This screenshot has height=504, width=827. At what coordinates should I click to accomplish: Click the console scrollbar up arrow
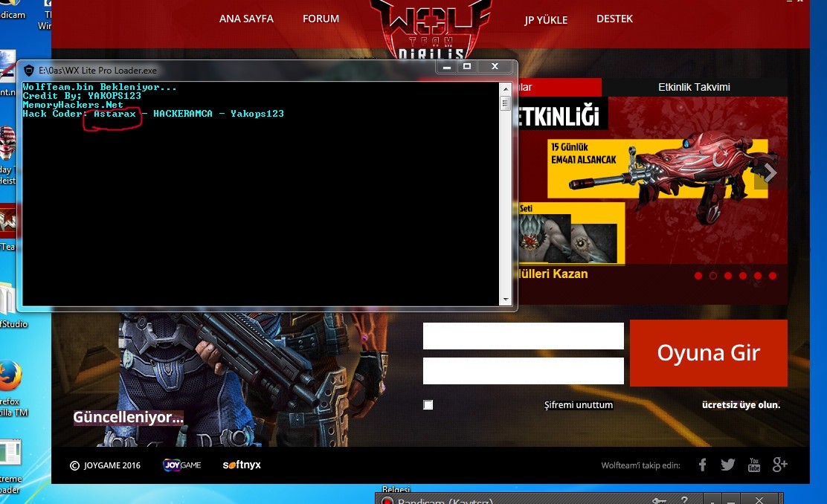coord(505,88)
